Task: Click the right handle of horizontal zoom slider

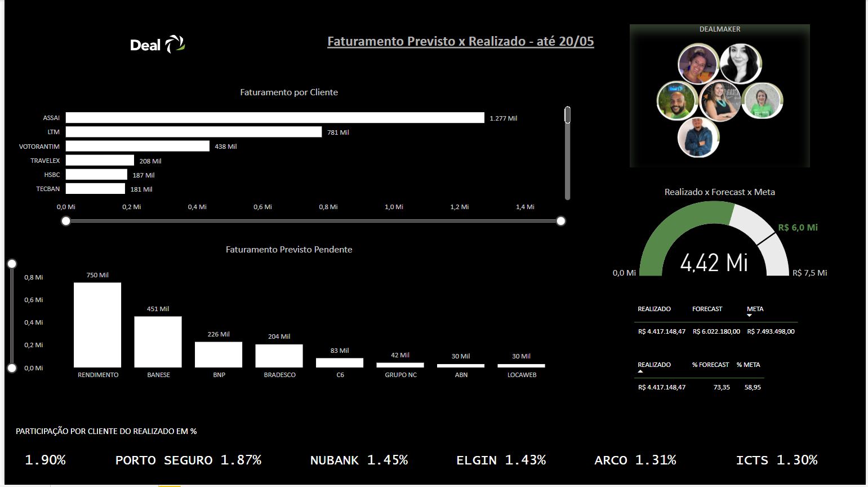Action: pos(560,221)
